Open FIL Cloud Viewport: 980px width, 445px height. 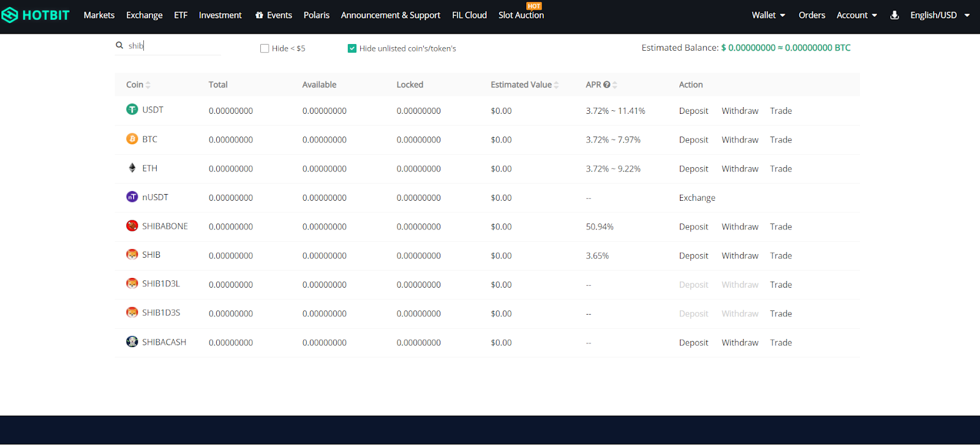click(x=469, y=15)
